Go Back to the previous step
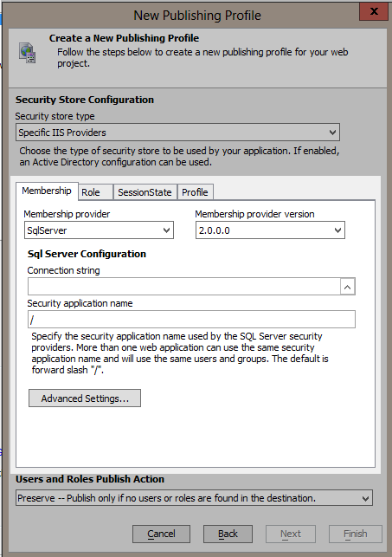The height and width of the screenshot is (557, 392). coord(228,534)
